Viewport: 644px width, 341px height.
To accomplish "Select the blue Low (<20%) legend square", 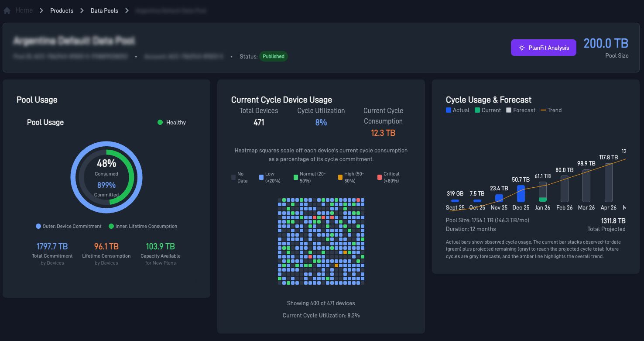I will pos(260,176).
